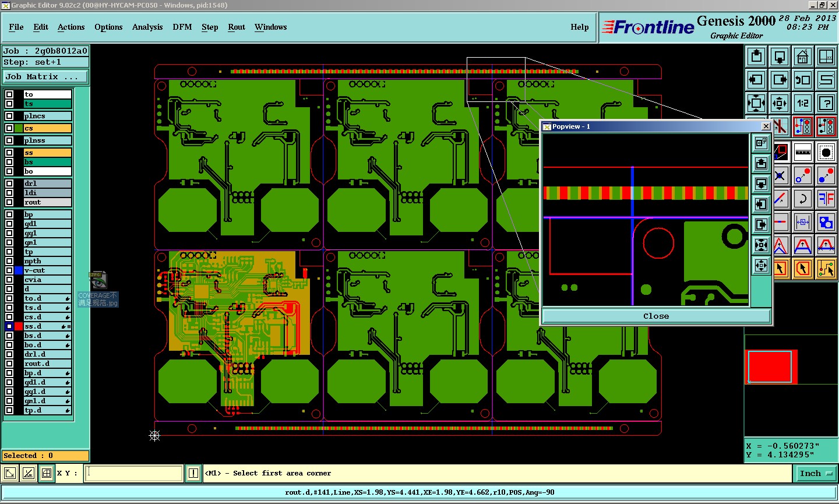The image size is (839, 504).
Task: Click the ruler measurement icon
Action: coord(803,152)
